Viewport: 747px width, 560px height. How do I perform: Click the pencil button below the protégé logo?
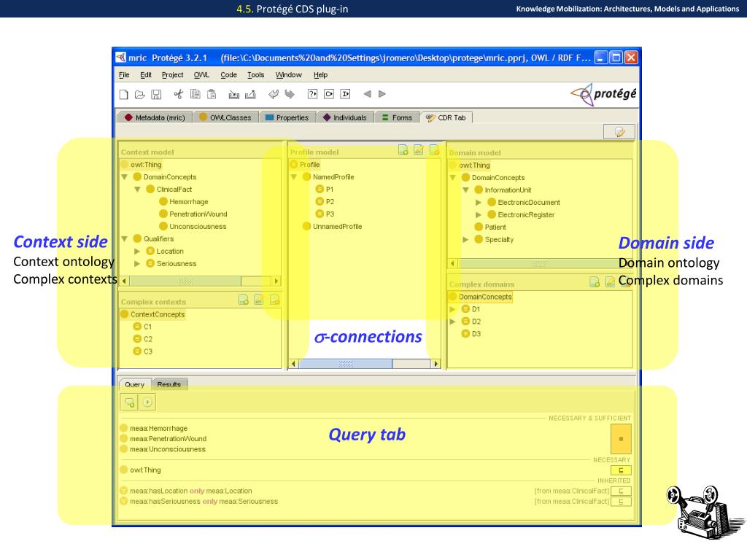click(x=619, y=132)
